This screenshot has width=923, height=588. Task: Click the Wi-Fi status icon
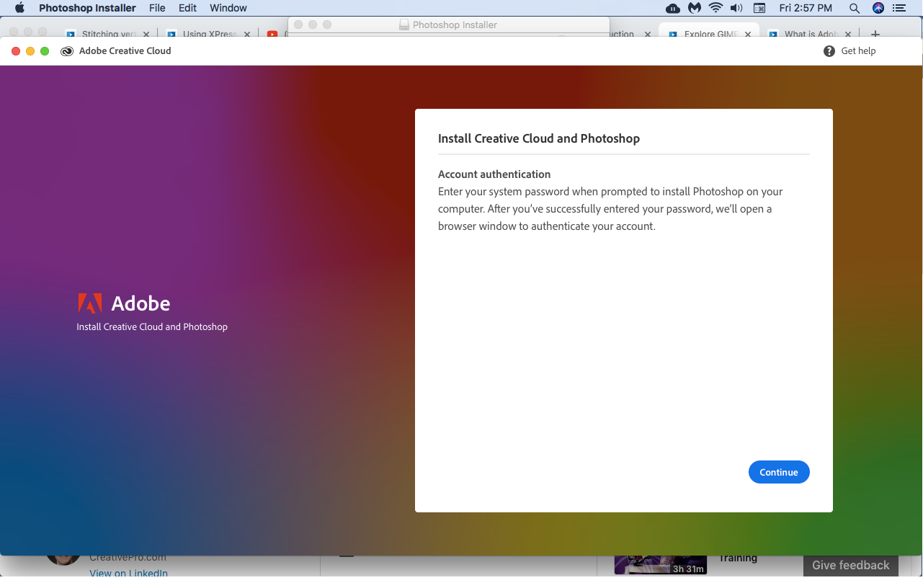715,8
